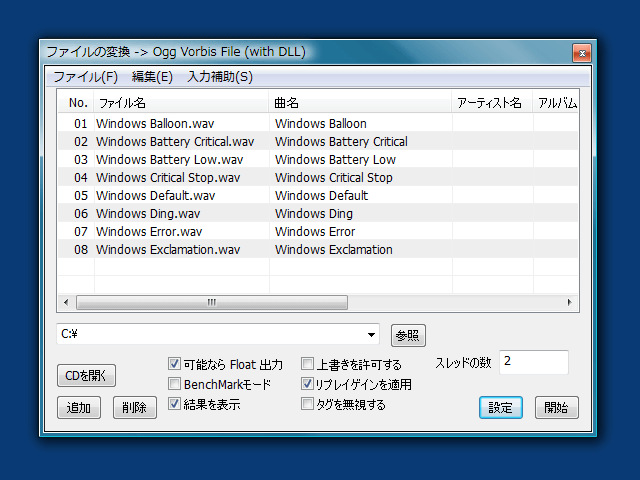640x480 pixels.
Task: Select file Windows Critical Stop.wav
Action: click(168, 177)
